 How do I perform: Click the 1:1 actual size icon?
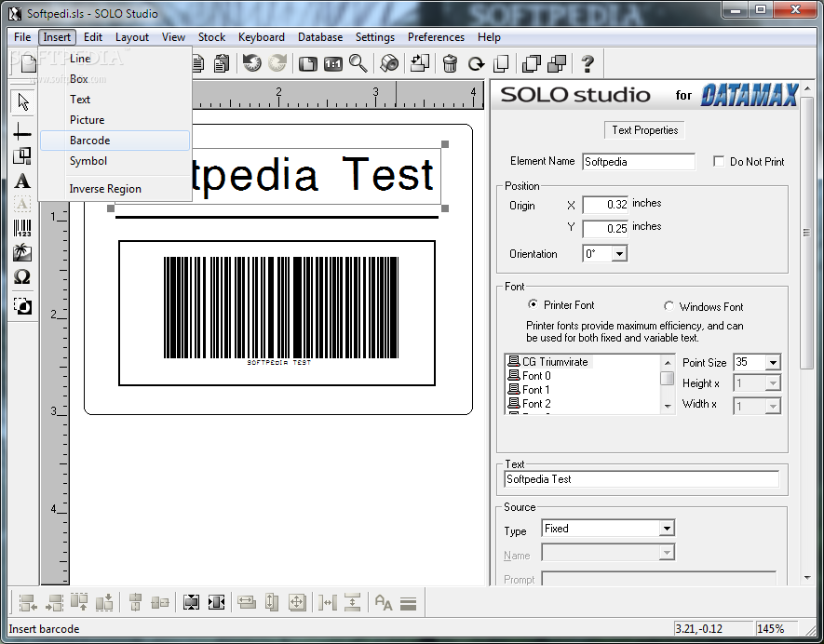click(x=333, y=64)
